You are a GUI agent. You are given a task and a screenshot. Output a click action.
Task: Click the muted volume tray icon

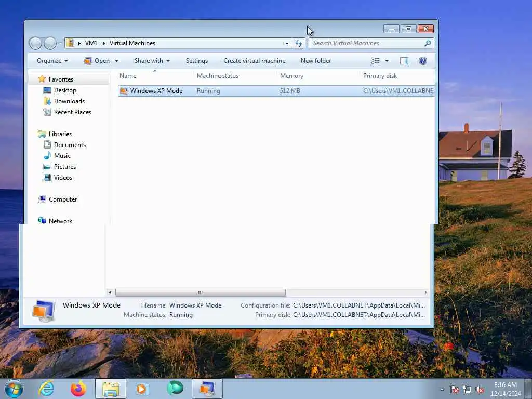tap(480, 390)
